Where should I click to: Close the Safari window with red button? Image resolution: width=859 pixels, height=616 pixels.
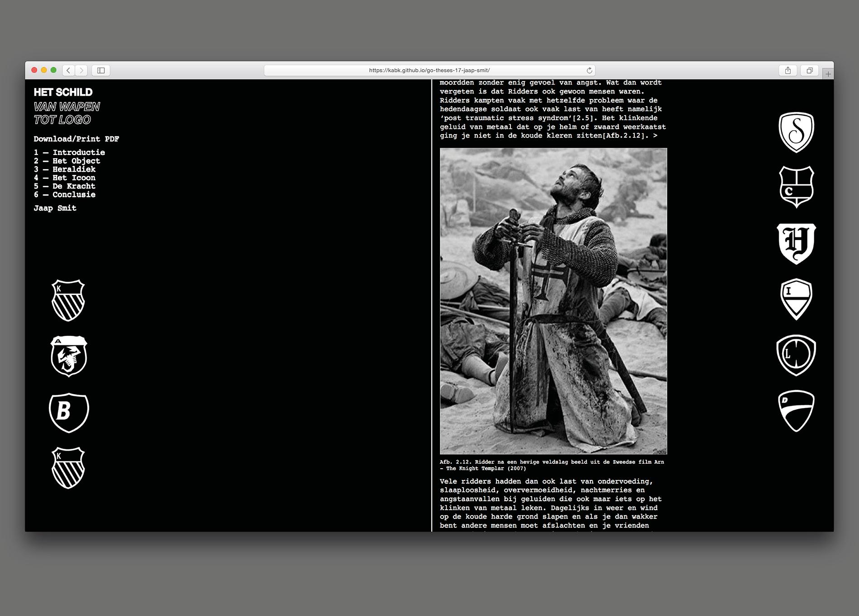click(34, 70)
